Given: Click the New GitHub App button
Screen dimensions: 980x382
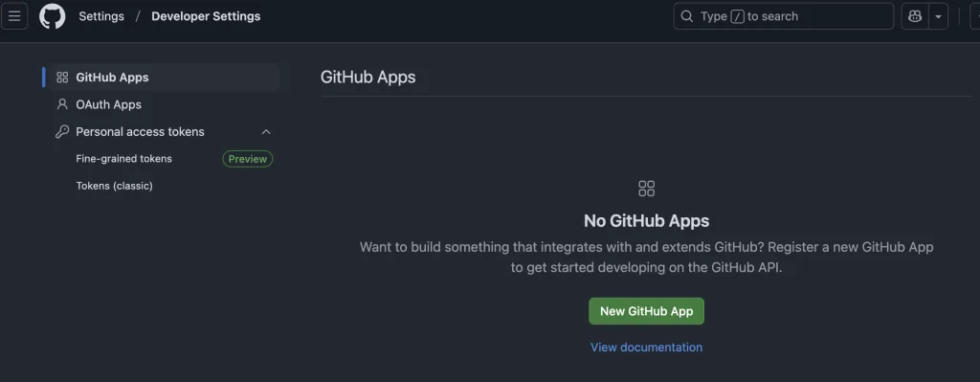Looking at the screenshot, I should (646, 311).
